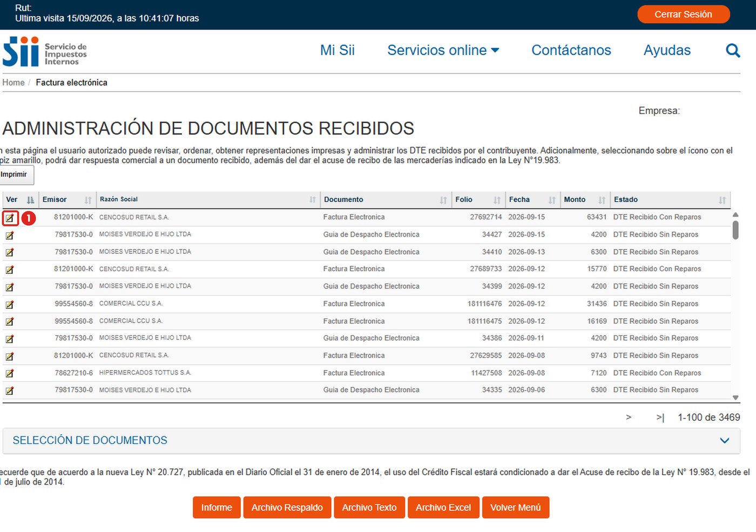Screen dimensions: 756x532
Task: Sort by Documento using its arrows icon
Action: pyautogui.click(x=443, y=200)
